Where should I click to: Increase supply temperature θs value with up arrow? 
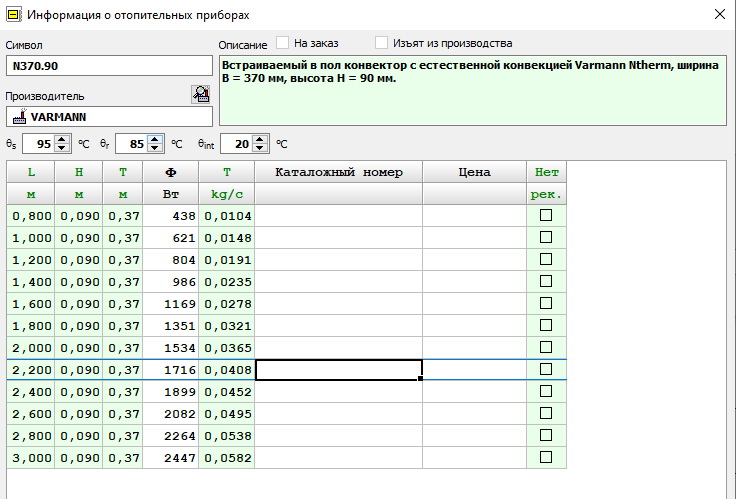tap(62, 139)
